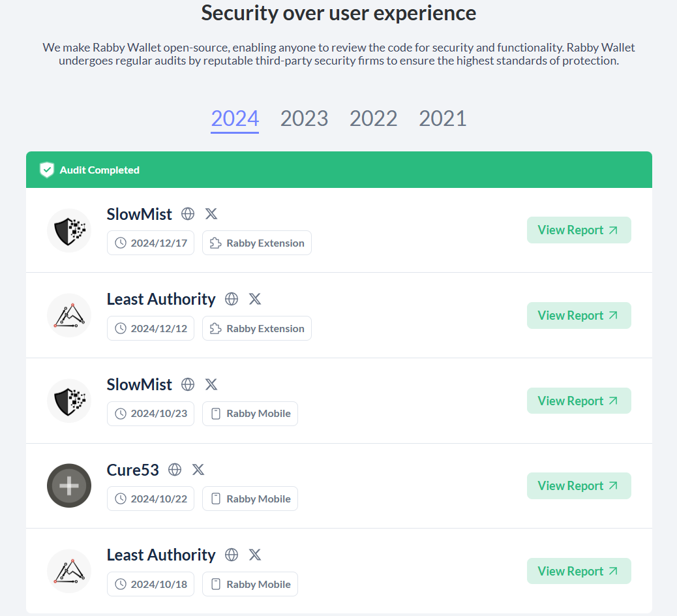The height and width of the screenshot is (616, 677).
Task: View Report for Least Authority Rabby Extension audit
Action: coord(579,315)
